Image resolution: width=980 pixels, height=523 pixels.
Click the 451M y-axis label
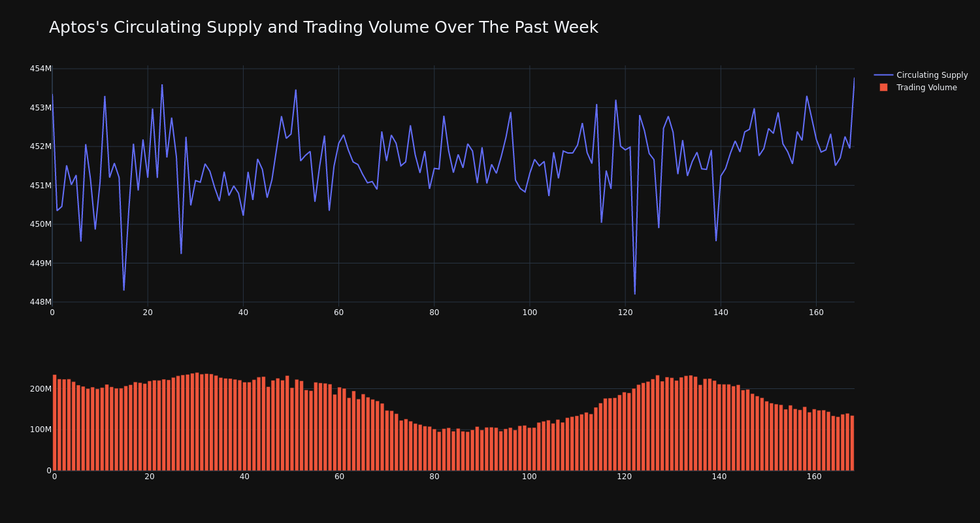pos(41,186)
